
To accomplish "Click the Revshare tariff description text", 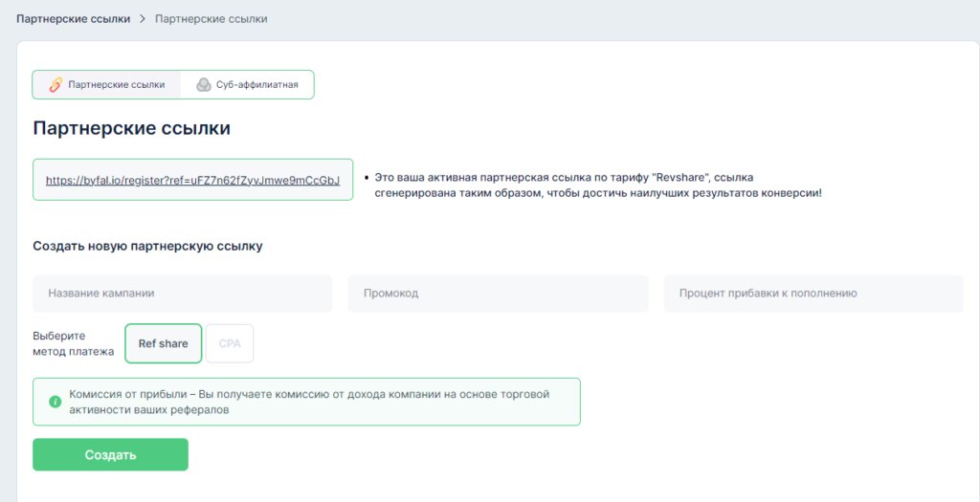I will pyautogui.click(x=598, y=186).
